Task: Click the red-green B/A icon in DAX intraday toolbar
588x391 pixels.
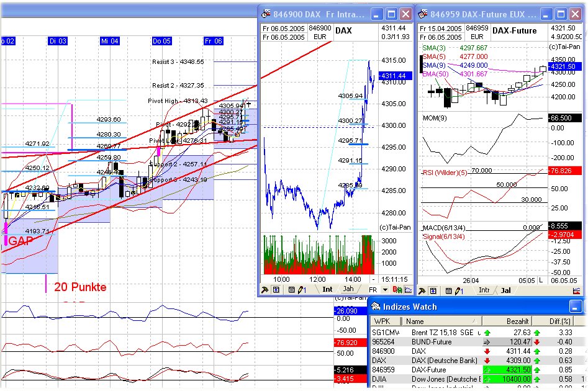Action: click(397, 289)
